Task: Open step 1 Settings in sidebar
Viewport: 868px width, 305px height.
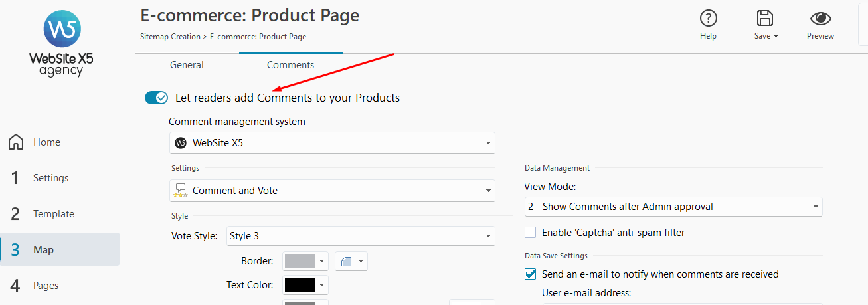Action: click(50, 178)
